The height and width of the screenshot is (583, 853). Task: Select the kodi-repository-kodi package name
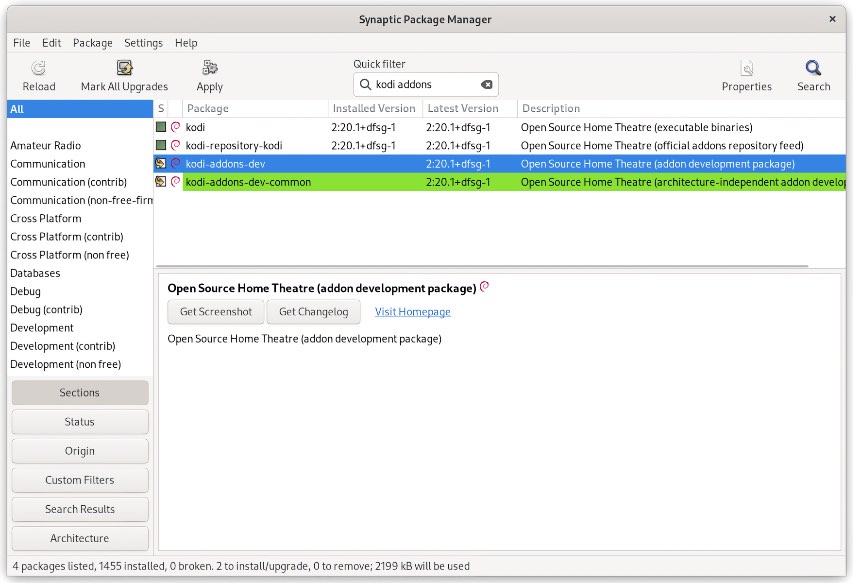(x=234, y=145)
